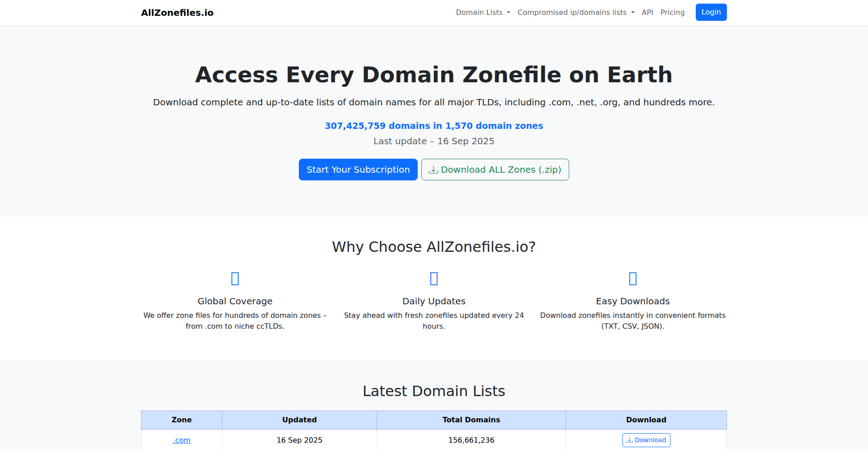Click the Total Domains column header

tap(471, 420)
